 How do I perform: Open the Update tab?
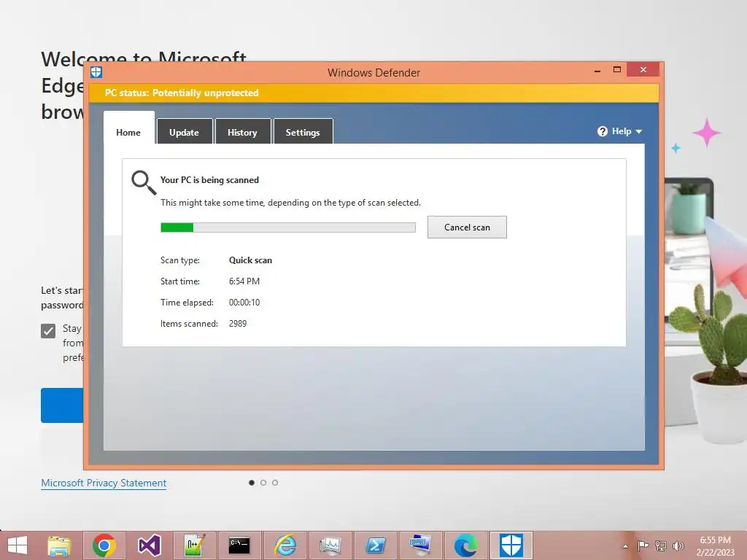click(184, 131)
